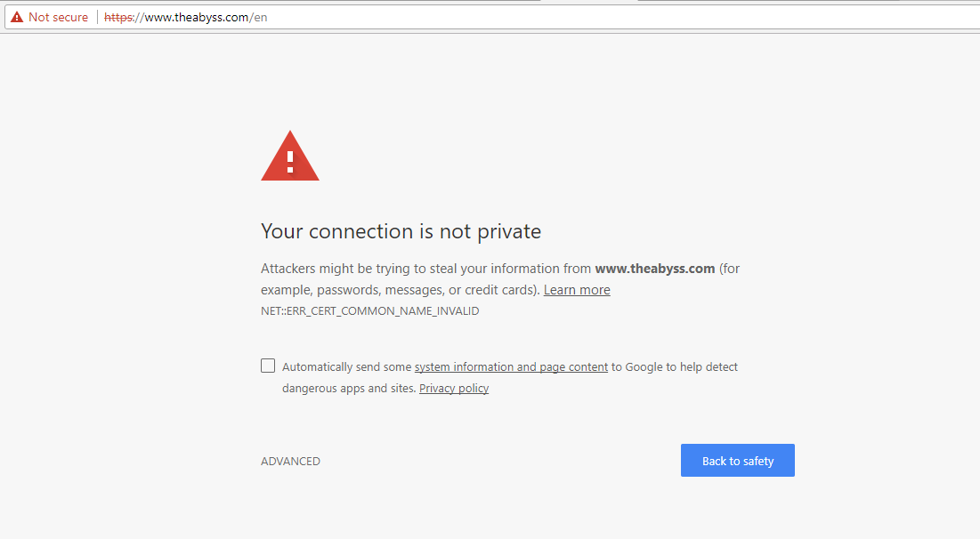Click the /en path in the address bar
The image size is (980, 539).
258,18
